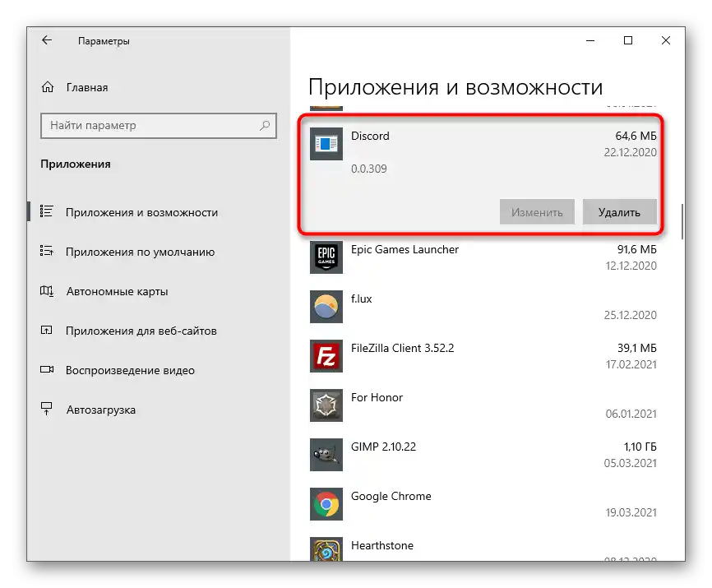Click the Автозагрузка sidebar icon

click(x=48, y=410)
